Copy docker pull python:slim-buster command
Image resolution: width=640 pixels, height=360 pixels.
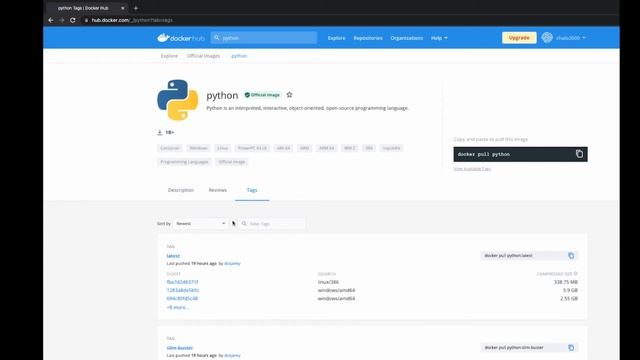(571, 348)
